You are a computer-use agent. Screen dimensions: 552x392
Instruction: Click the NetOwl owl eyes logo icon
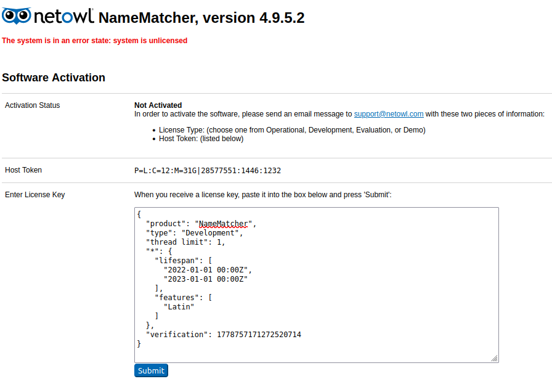coord(17,16)
